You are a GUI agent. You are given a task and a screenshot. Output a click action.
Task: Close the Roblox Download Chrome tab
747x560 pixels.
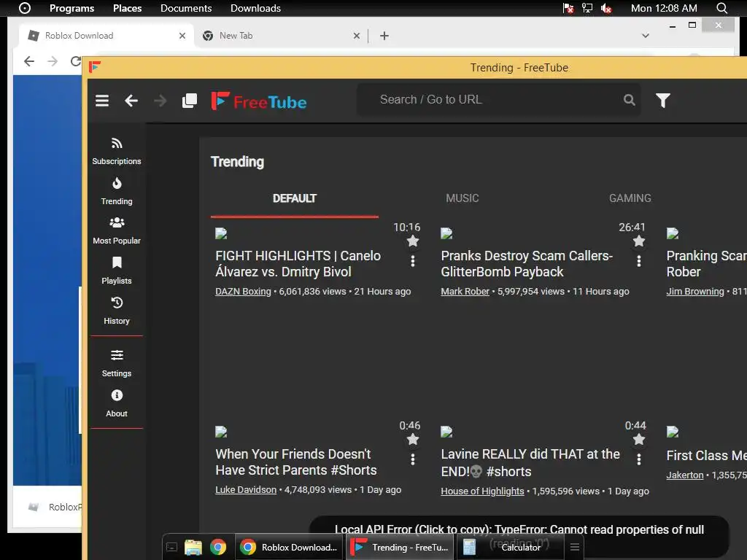pos(182,36)
